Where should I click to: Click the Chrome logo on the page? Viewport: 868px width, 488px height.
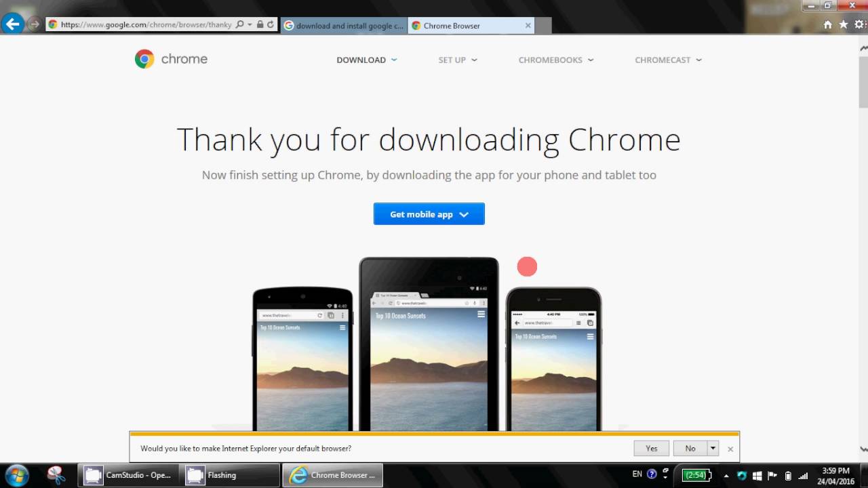point(171,59)
